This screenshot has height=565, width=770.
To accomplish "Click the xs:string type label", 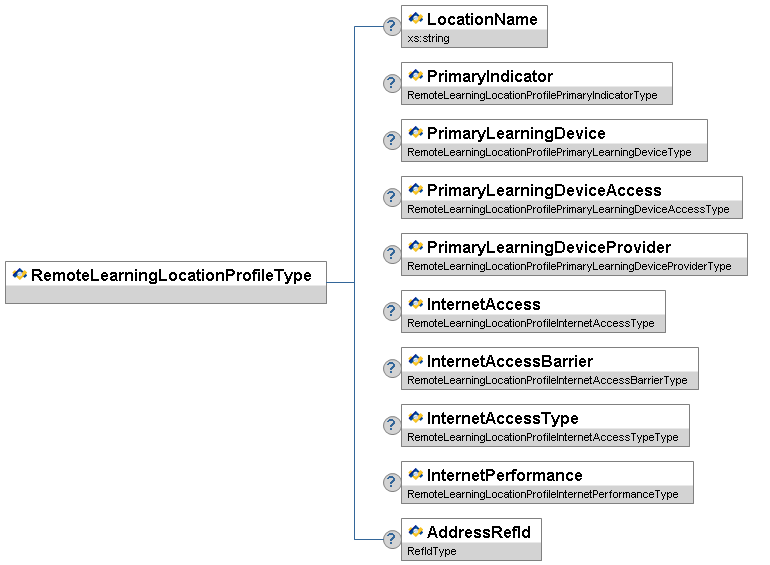I will pyautogui.click(x=429, y=39).
